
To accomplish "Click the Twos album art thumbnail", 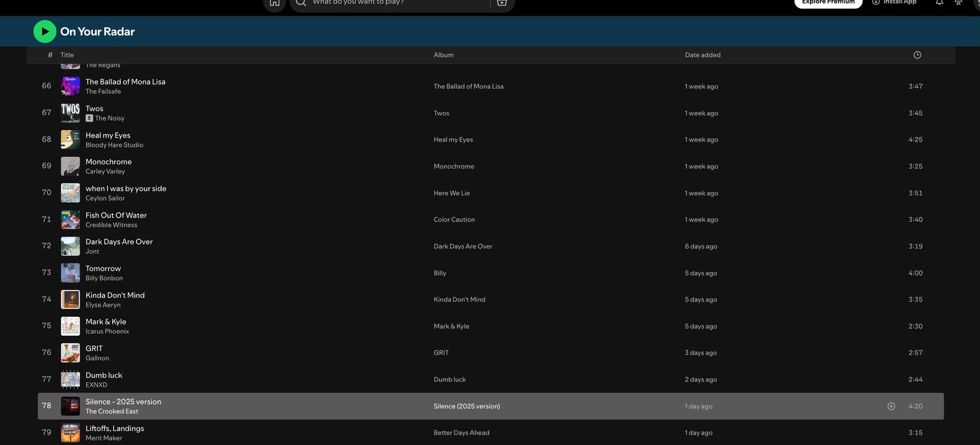I will tap(70, 113).
